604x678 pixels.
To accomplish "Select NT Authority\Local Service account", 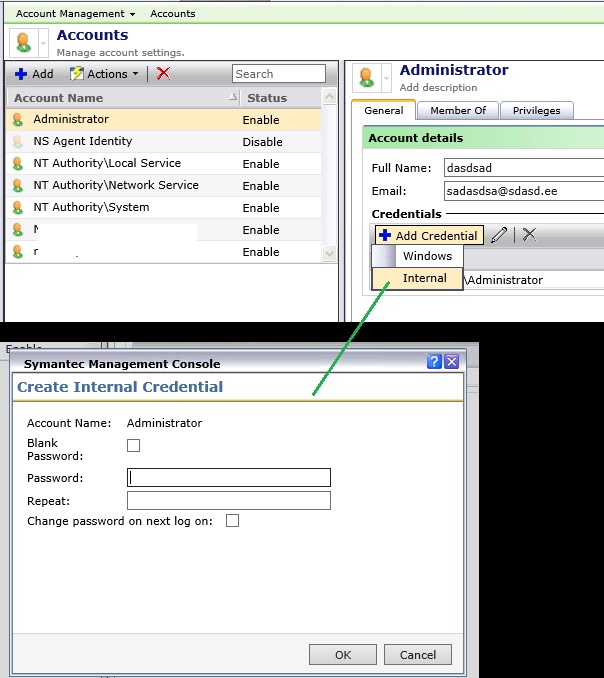I will (x=164, y=163).
